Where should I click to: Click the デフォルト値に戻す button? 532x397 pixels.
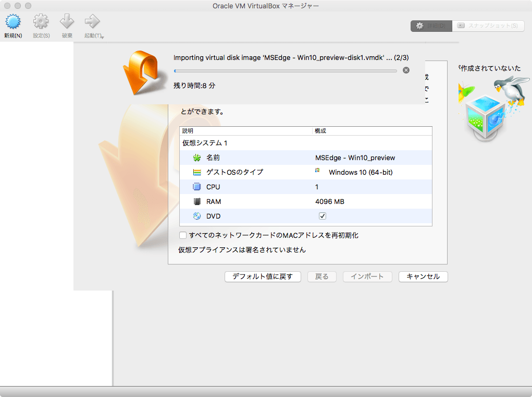point(263,276)
